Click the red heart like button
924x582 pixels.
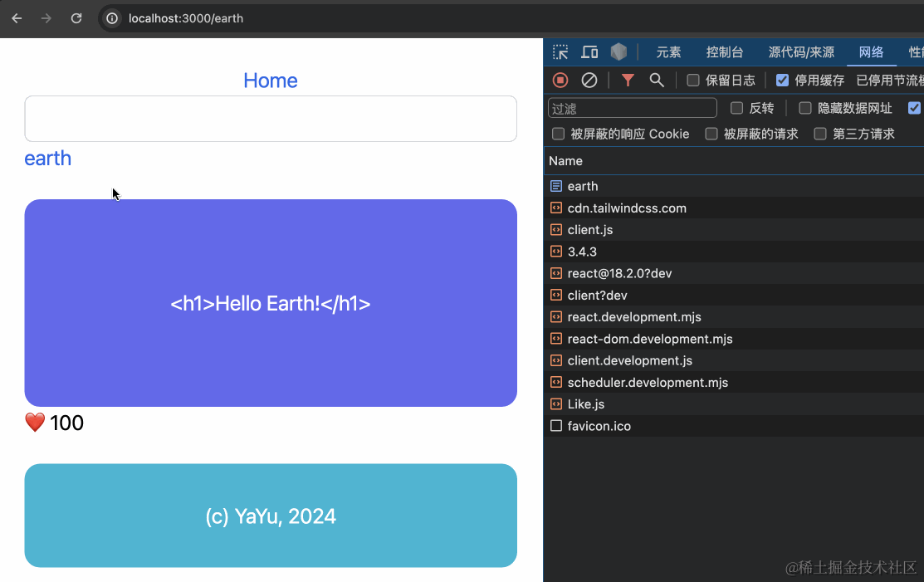pos(35,423)
